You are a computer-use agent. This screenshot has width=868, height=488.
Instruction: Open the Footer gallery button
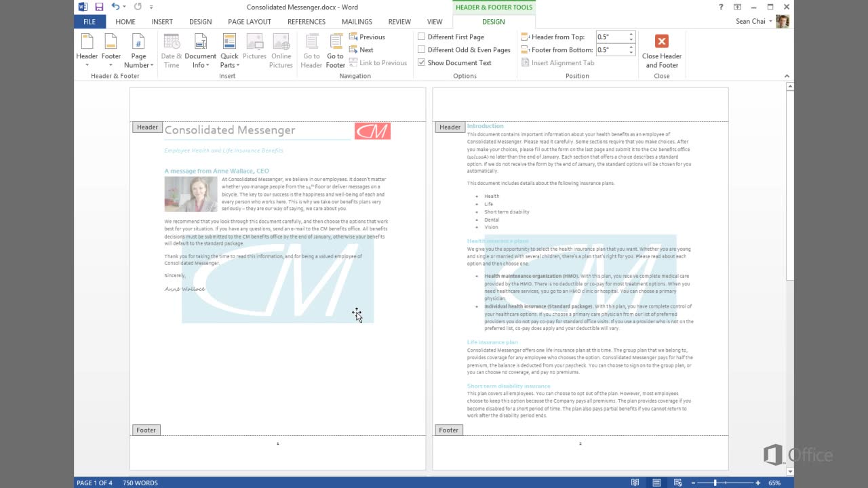(x=111, y=50)
